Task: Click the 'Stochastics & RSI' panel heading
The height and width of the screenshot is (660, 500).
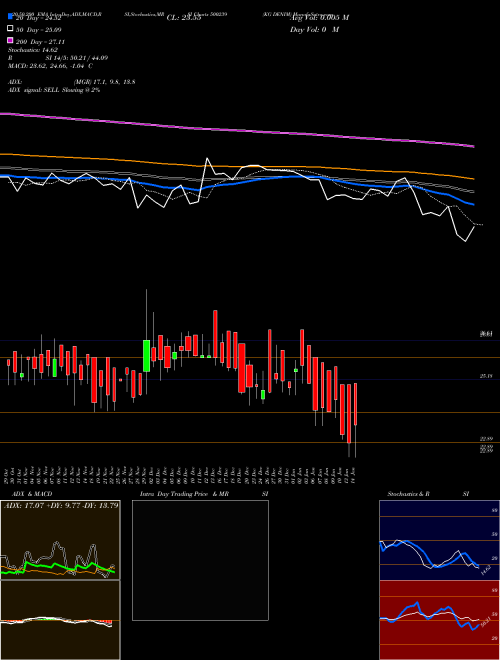Action: [428, 494]
